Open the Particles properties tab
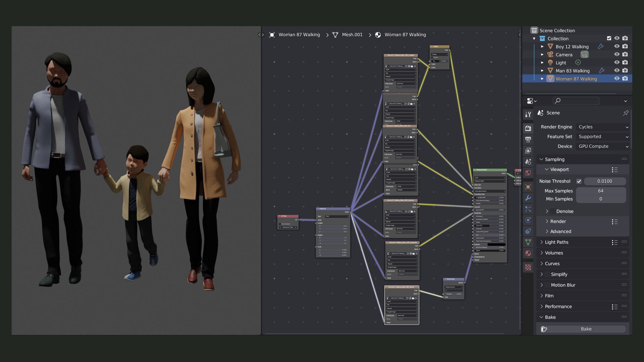The image size is (644, 362). (x=528, y=209)
